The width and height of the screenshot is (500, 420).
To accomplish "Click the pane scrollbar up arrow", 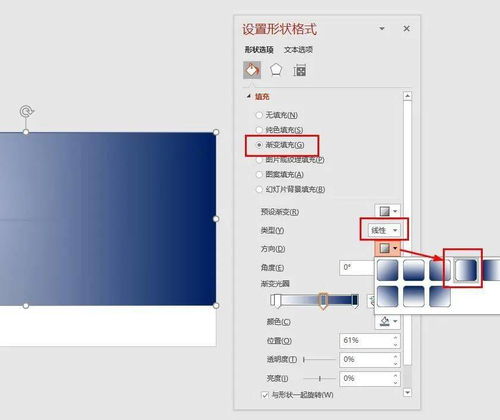I will [x=407, y=96].
